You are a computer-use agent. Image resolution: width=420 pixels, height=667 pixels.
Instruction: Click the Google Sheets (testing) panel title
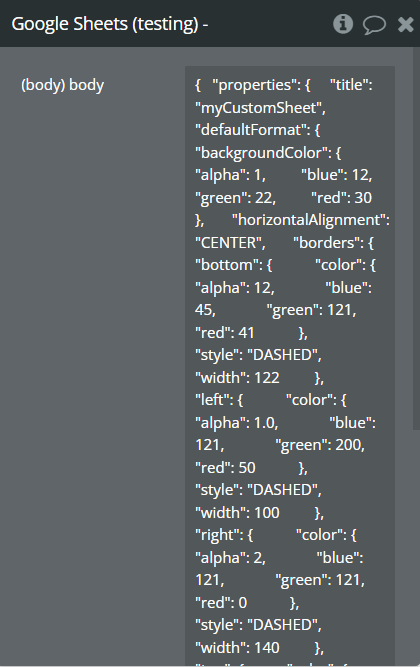(x=110, y=24)
